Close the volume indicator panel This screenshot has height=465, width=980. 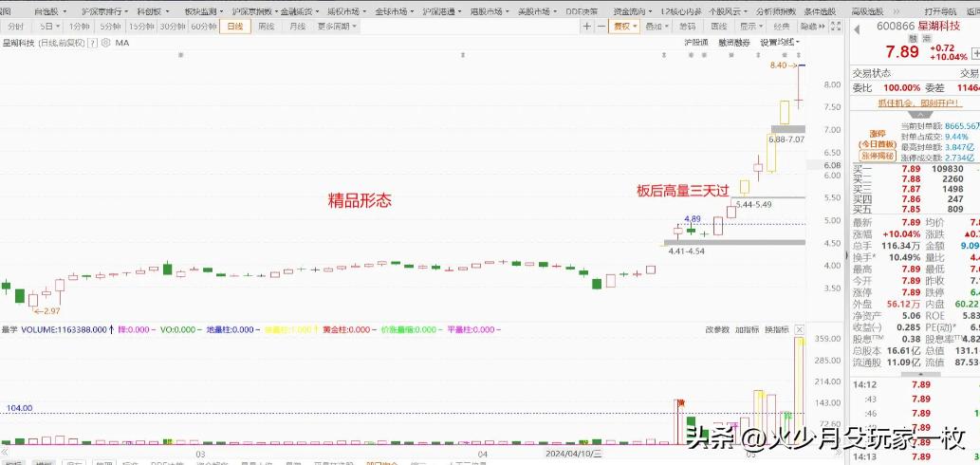tap(800, 330)
